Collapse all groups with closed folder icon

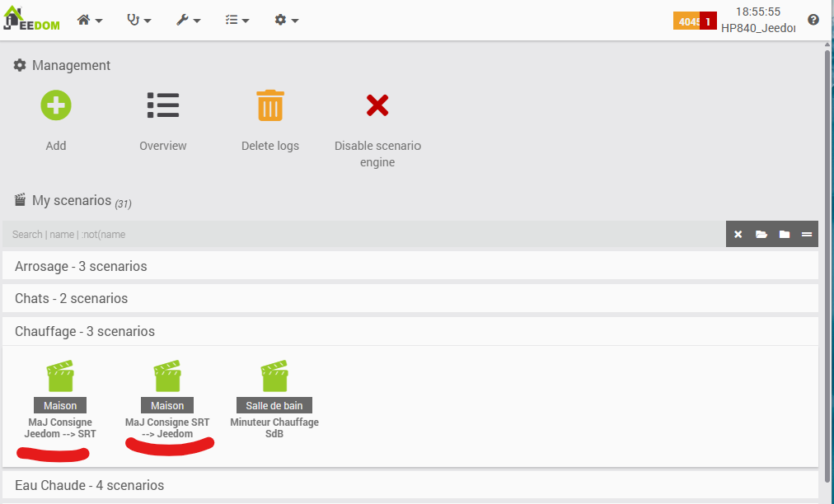pos(784,235)
